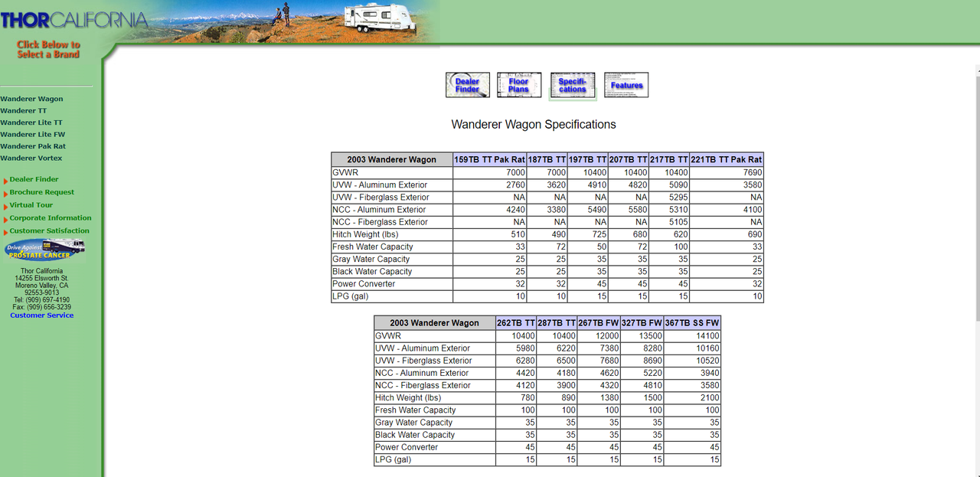Open the Floor Plans image button
Viewport: 980px width, 477px height.
519,85
